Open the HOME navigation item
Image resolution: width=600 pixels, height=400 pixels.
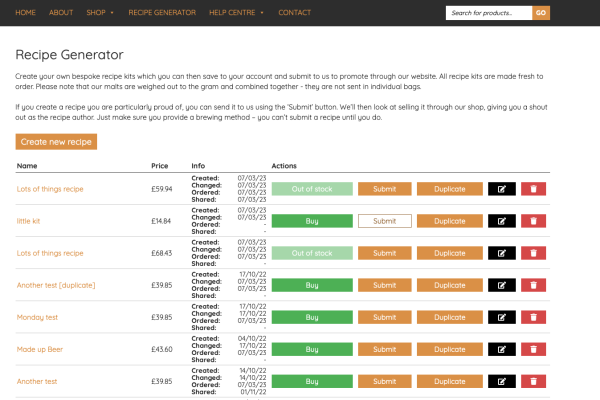26,13
